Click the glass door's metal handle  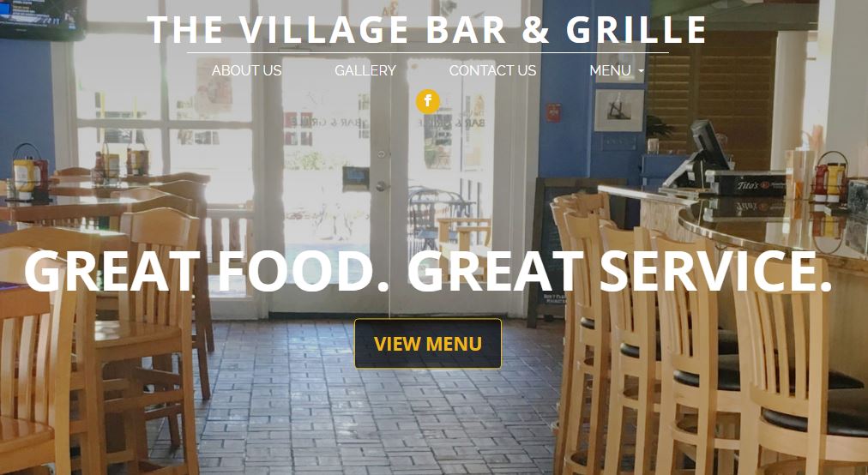[x=382, y=185]
